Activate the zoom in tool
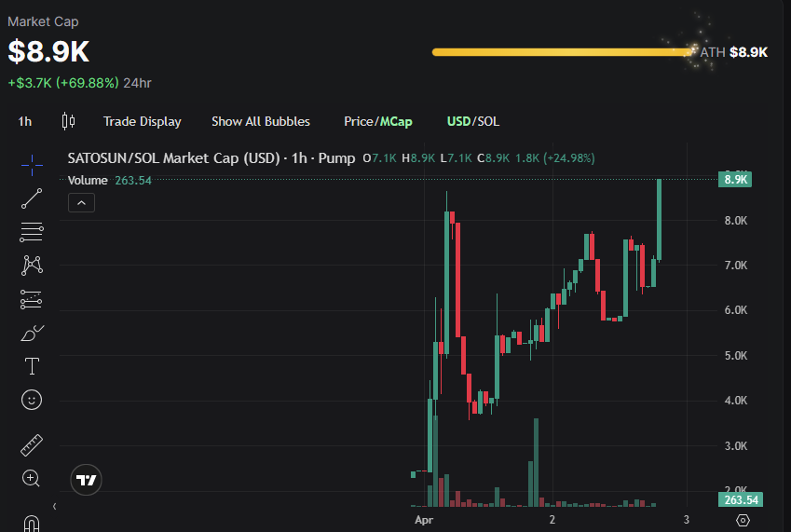 pyautogui.click(x=31, y=478)
